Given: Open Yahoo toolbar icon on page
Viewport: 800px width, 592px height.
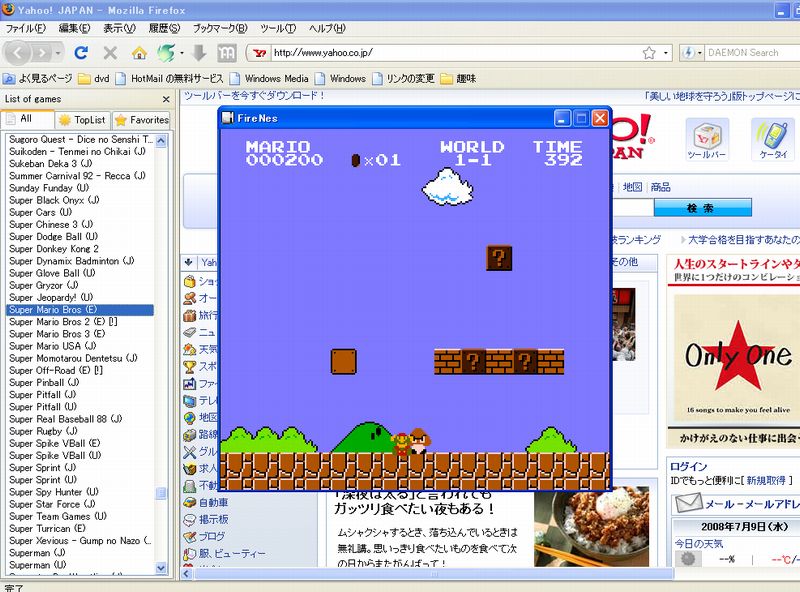Looking at the screenshot, I should tap(707, 136).
